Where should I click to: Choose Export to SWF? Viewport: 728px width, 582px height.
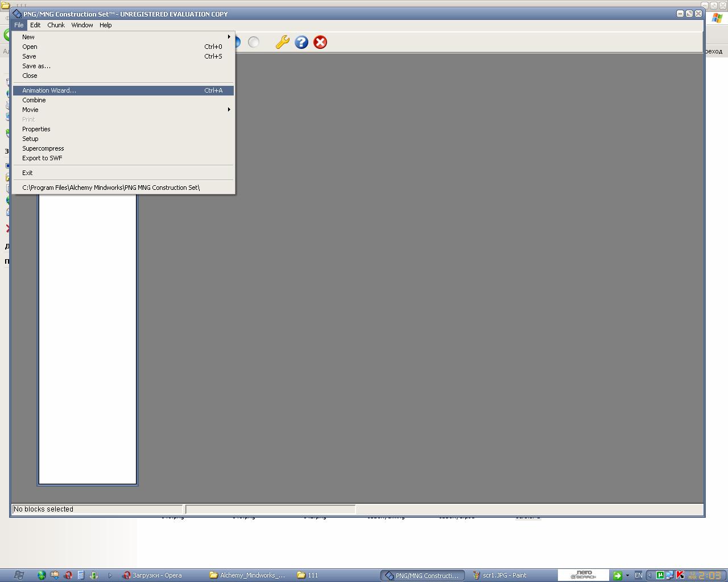(123, 158)
